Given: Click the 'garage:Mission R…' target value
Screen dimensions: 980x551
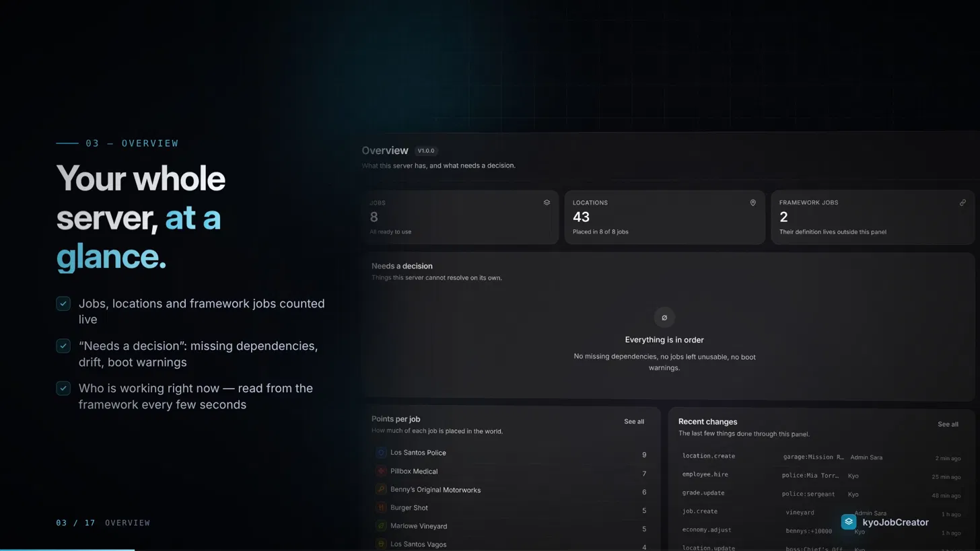Looking at the screenshot, I should (813, 457).
